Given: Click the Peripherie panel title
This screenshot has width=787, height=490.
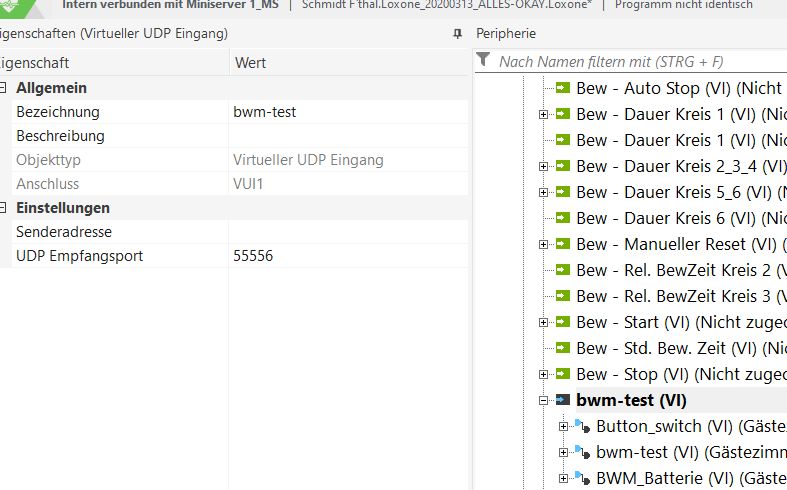Looking at the screenshot, I should pos(506,34).
